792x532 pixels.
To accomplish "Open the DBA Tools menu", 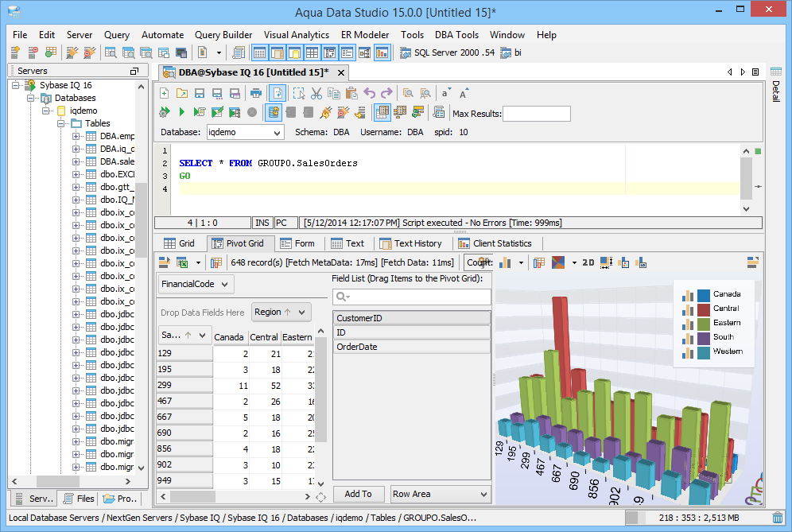I will pyautogui.click(x=456, y=35).
